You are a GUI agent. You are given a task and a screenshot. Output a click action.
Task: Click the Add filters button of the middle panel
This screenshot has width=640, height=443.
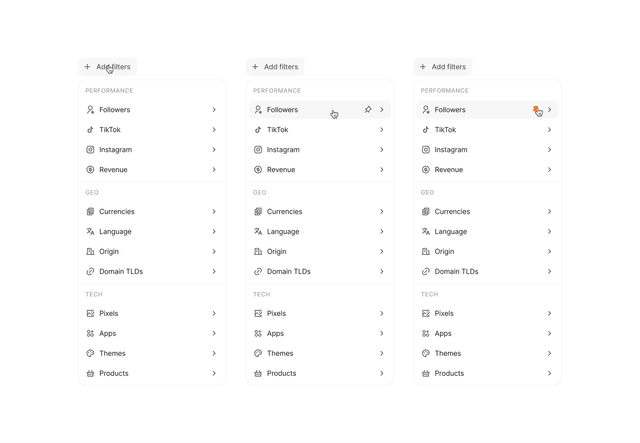(275, 67)
